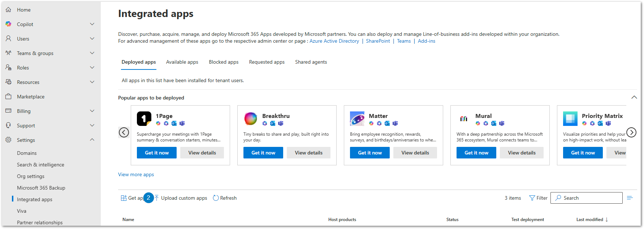Click the Teams host icon under Mural
644x229 pixels.
tap(502, 123)
